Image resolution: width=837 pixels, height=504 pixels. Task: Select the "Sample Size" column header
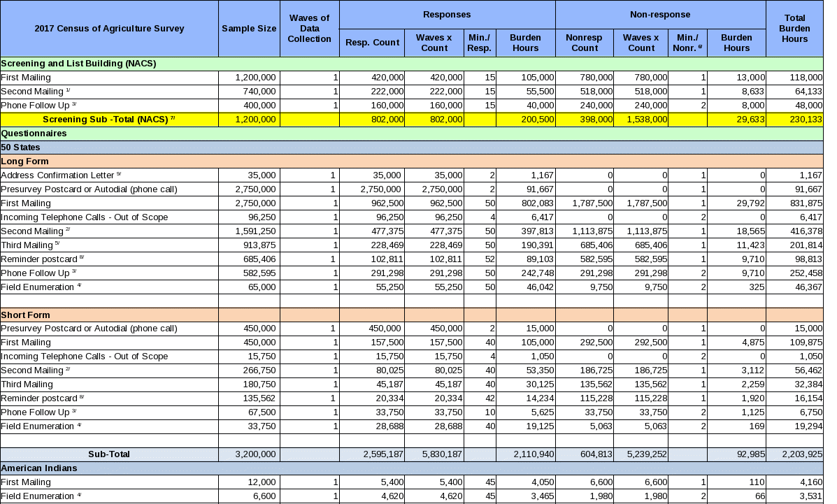pos(248,29)
